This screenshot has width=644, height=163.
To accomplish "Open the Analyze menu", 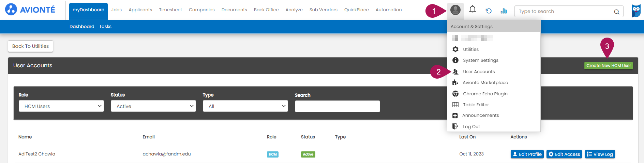I will pyautogui.click(x=294, y=10).
